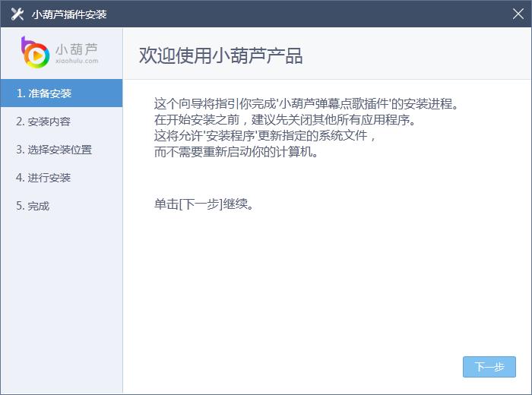The image size is (532, 395).
Task: Go to step 2. 安装内容
Action: tap(62, 122)
